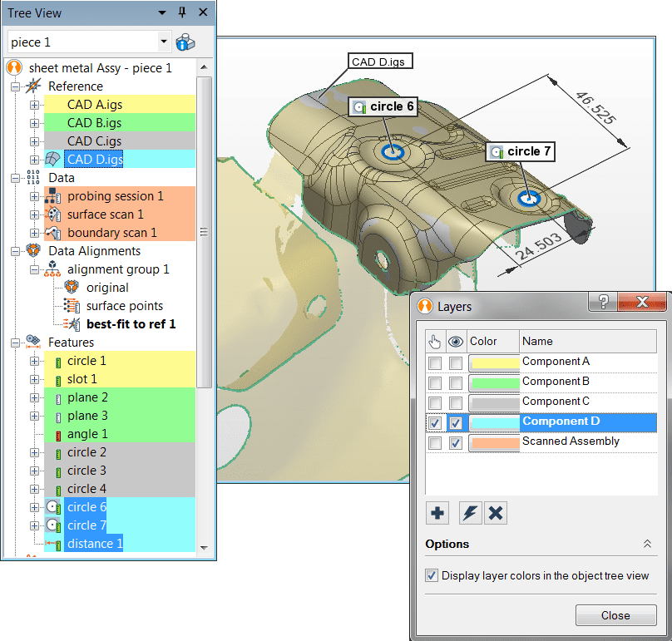This screenshot has height=641, width=672.
Task: Click the surface scan 1 icon
Action: [x=52, y=214]
